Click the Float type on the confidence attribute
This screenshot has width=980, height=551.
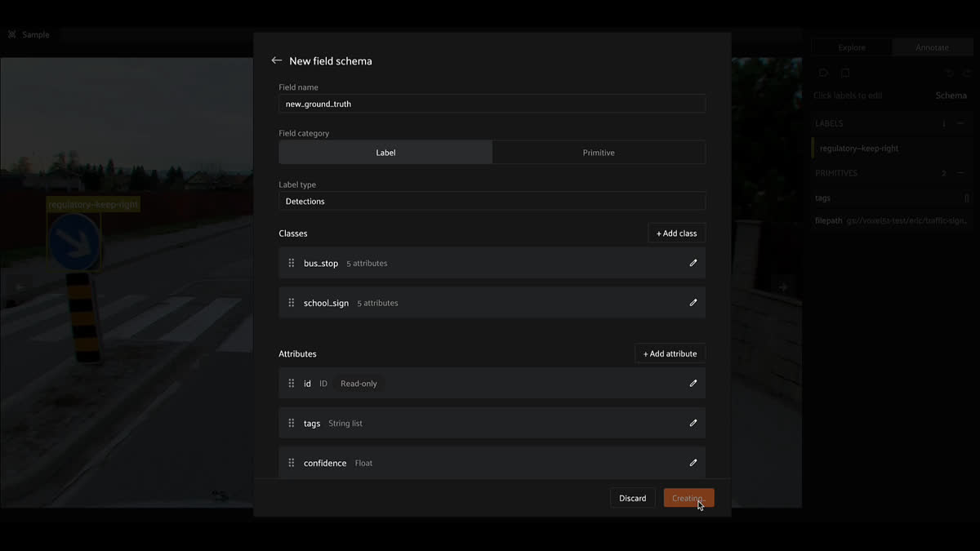tap(363, 463)
